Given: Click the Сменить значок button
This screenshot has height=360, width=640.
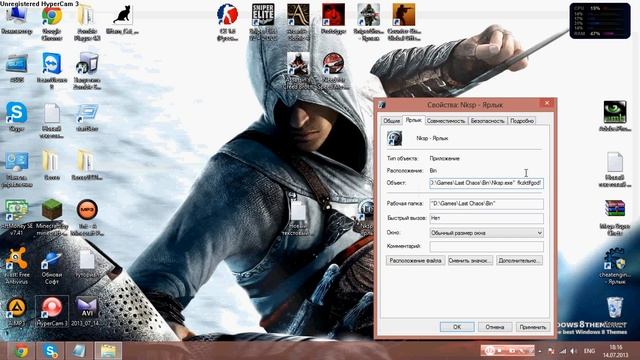Looking at the screenshot, I should pyautogui.click(x=470, y=260).
